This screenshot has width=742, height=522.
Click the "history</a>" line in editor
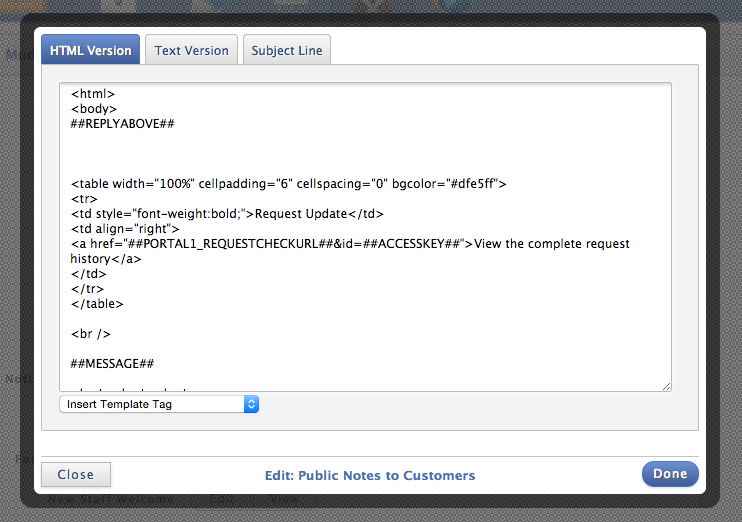coord(105,258)
